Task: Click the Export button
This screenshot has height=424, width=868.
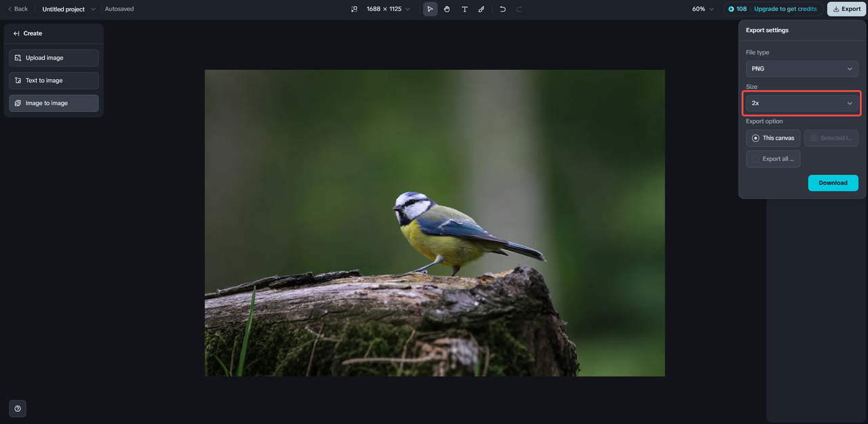Action: point(846,9)
